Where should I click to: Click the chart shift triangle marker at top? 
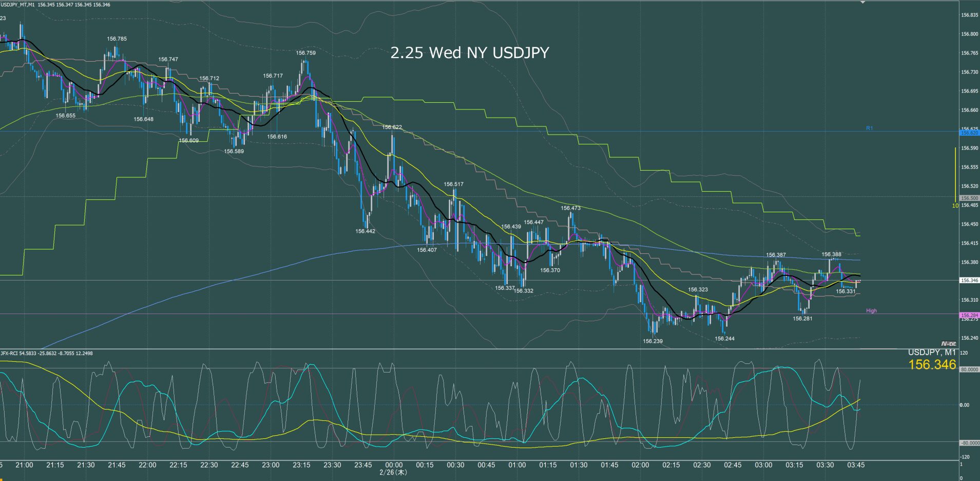click(863, 3)
